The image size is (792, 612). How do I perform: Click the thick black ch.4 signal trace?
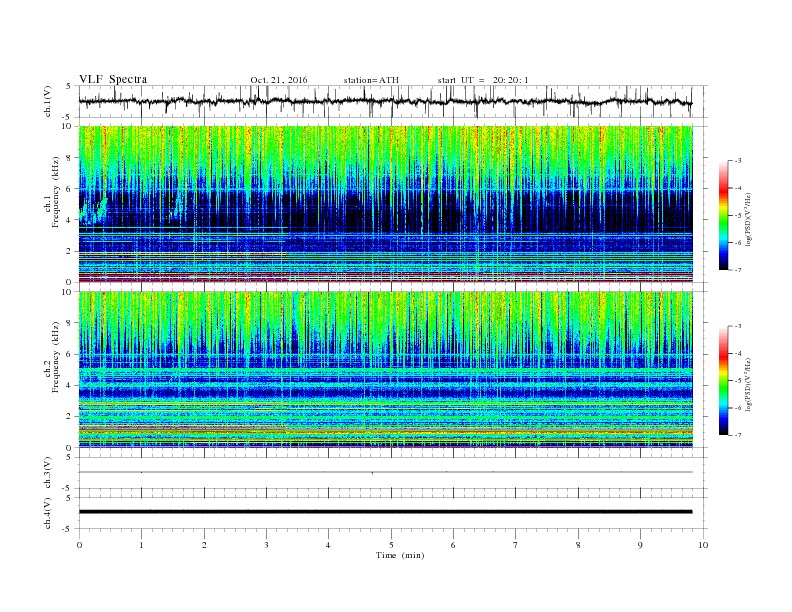pos(385,512)
